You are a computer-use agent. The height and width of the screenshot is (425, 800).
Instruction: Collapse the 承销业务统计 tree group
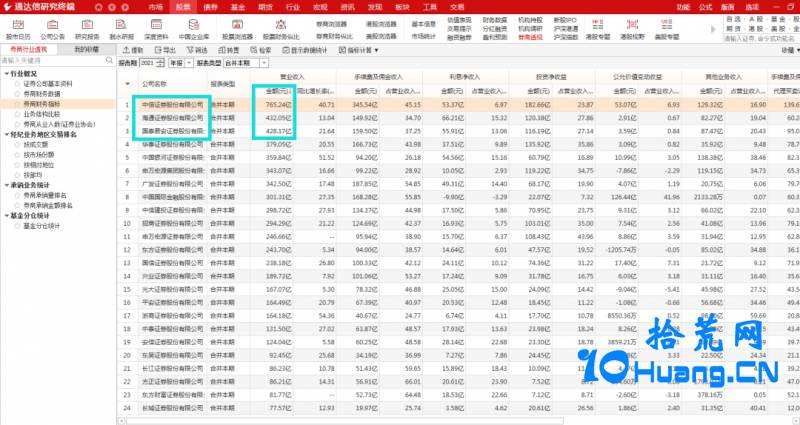coord(7,185)
